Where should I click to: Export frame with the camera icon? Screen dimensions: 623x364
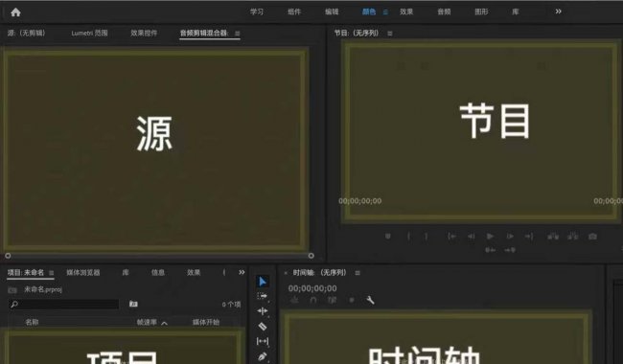pos(592,237)
